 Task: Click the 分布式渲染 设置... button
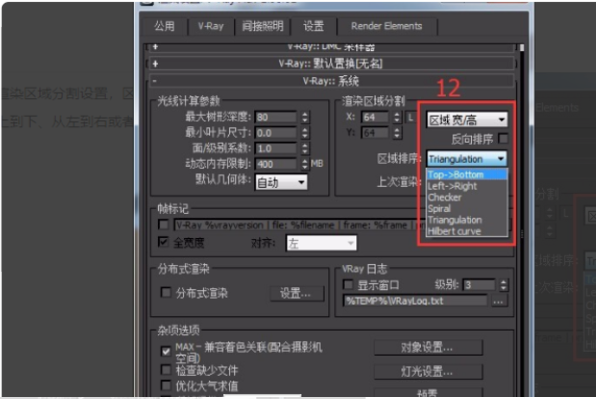click(x=296, y=293)
